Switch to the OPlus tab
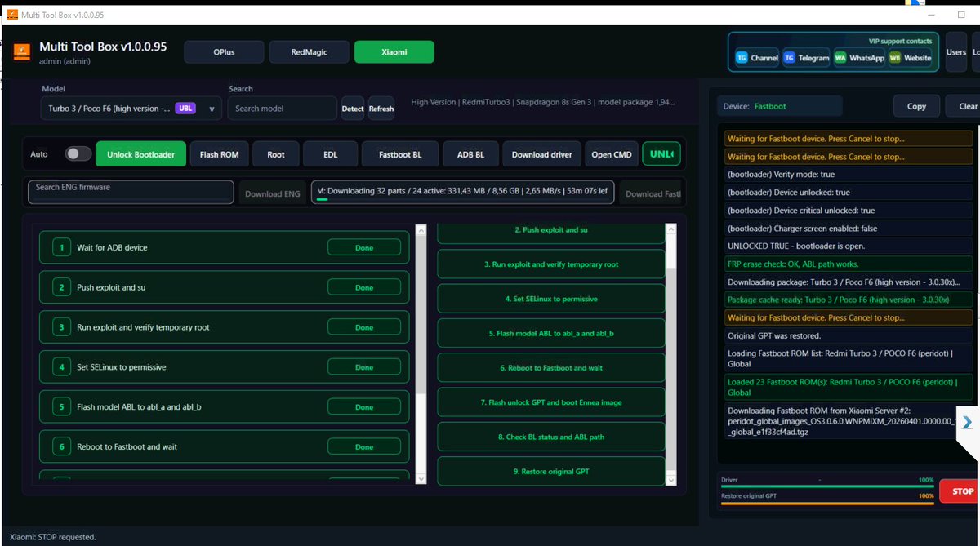The image size is (980, 546). coord(224,51)
